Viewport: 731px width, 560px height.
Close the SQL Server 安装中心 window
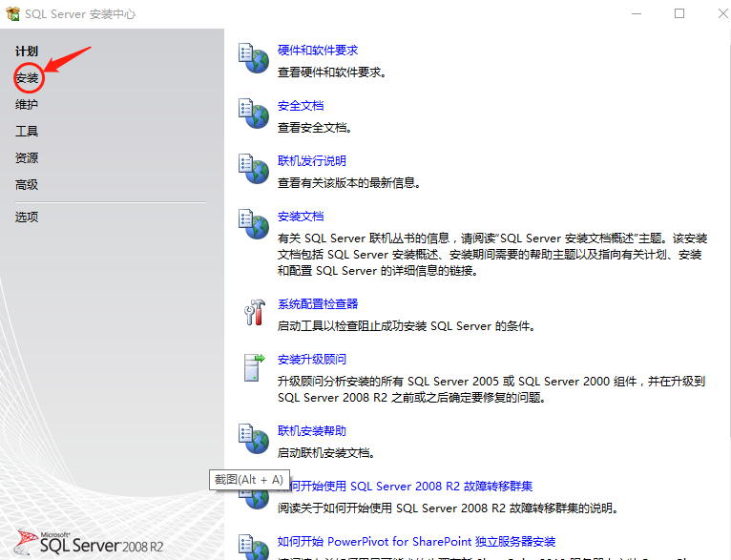722,14
